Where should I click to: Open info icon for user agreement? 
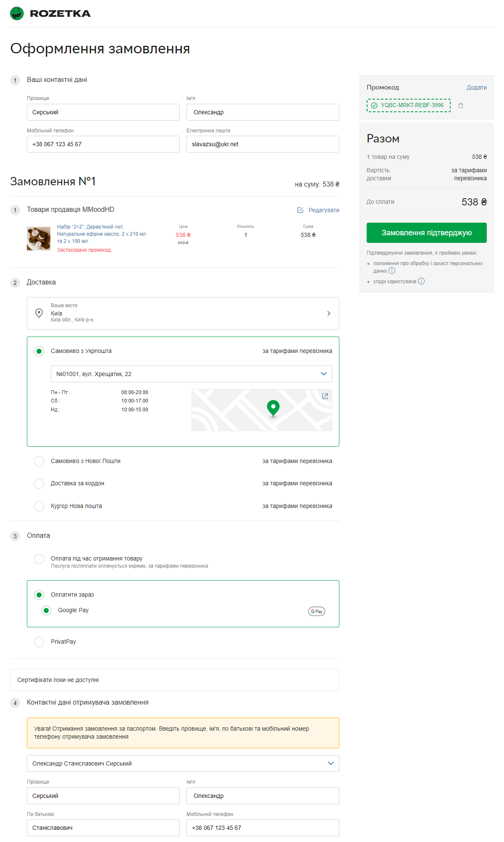(421, 281)
